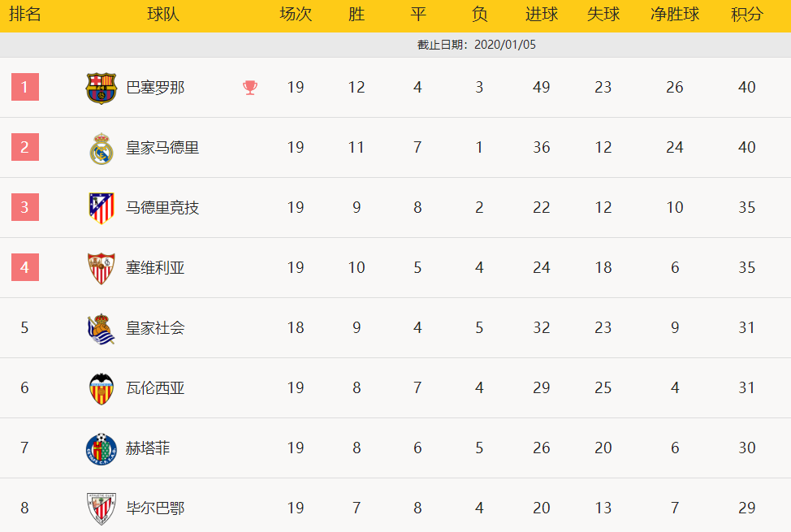Click the Real Madrid club crest

click(102, 149)
